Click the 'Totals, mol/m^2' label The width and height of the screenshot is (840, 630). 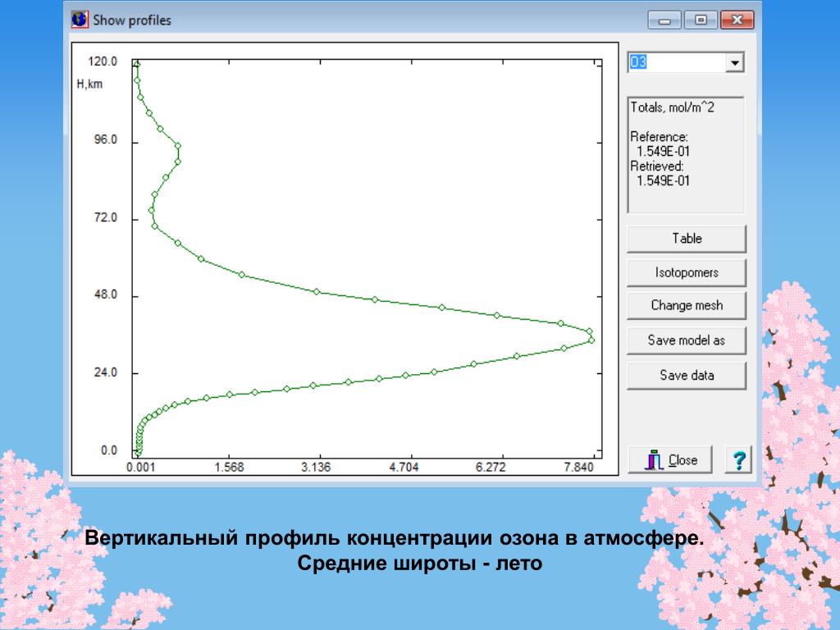(672, 107)
